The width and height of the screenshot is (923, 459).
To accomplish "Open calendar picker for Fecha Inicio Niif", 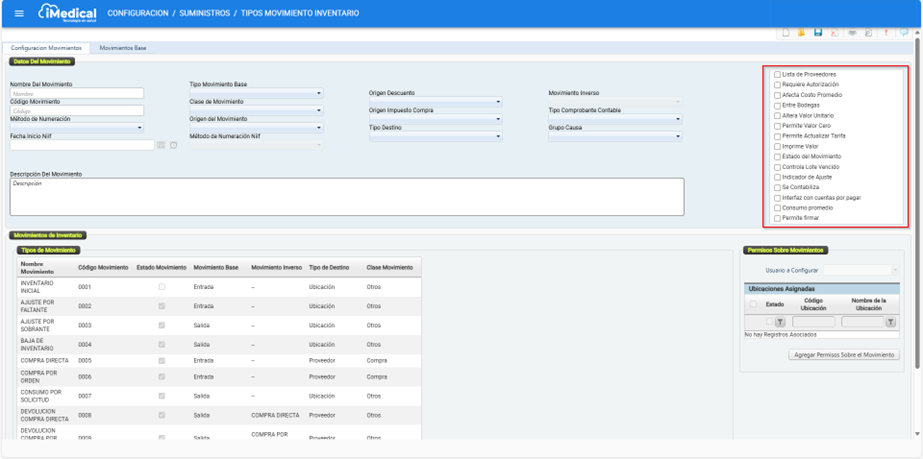I will click(x=161, y=145).
